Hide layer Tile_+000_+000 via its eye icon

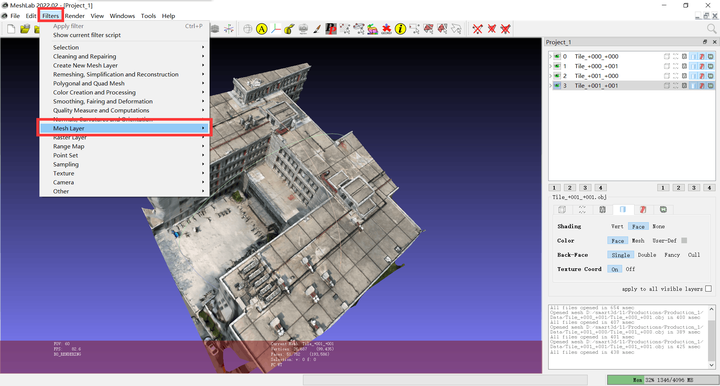pyautogui.click(x=557, y=56)
